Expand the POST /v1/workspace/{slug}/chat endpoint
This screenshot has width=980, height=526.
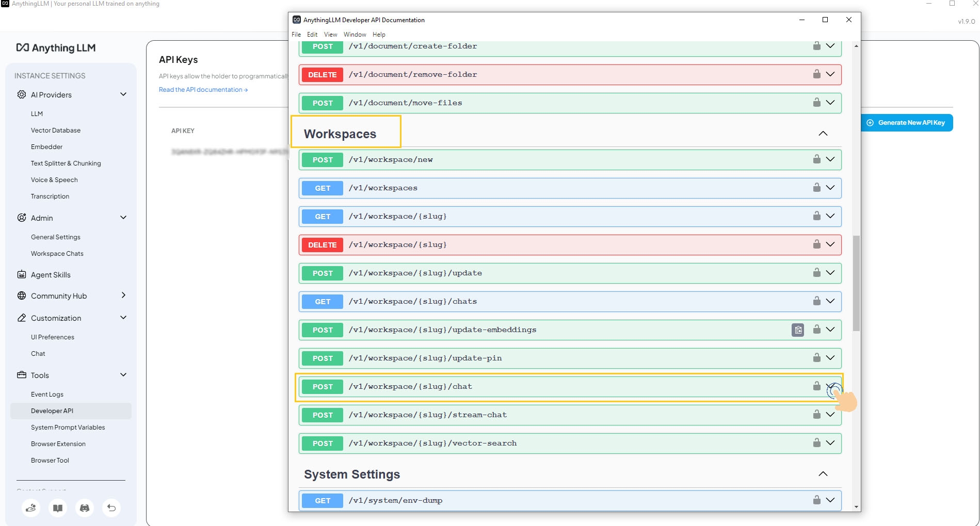point(831,386)
